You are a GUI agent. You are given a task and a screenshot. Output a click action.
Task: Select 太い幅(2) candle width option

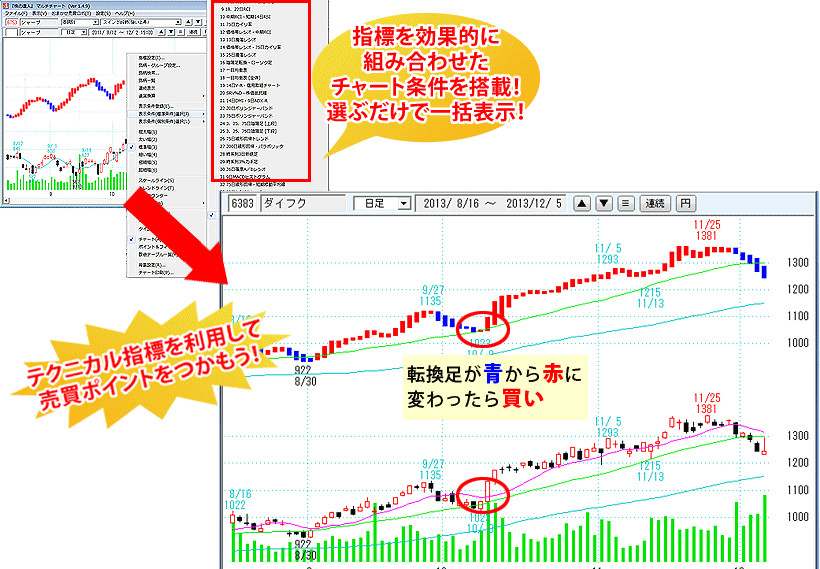coord(147,139)
